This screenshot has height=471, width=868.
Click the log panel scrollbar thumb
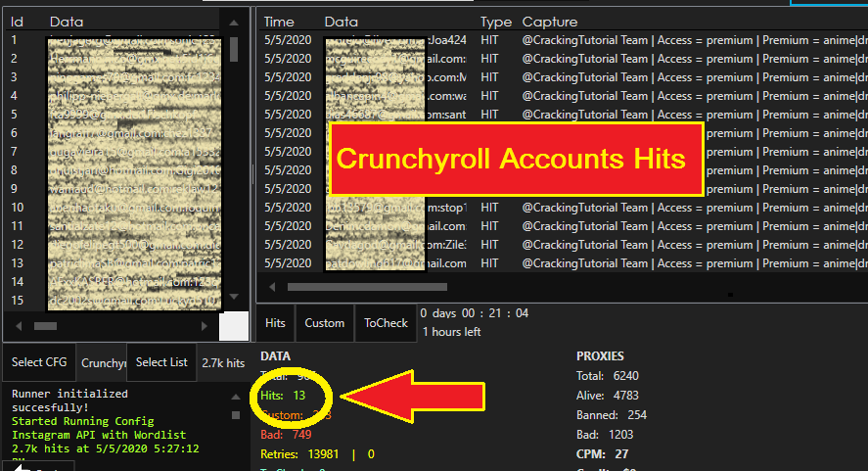pyautogui.click(x=236, y=415)
